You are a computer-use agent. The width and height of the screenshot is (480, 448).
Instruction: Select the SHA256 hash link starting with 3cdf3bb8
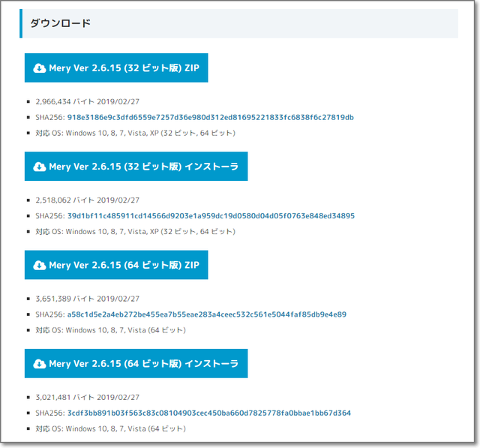(208, 413)
